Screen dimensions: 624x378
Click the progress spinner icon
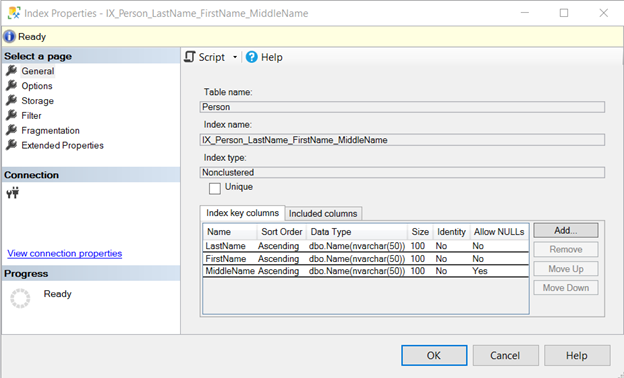click(x=20, y=298)
